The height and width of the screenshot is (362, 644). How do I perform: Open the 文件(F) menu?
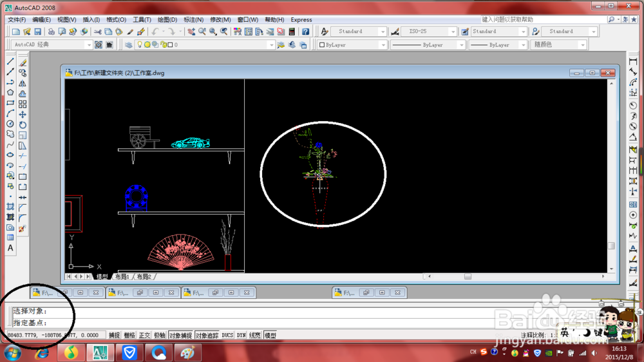pyautogui.click(x=17, y=20)
